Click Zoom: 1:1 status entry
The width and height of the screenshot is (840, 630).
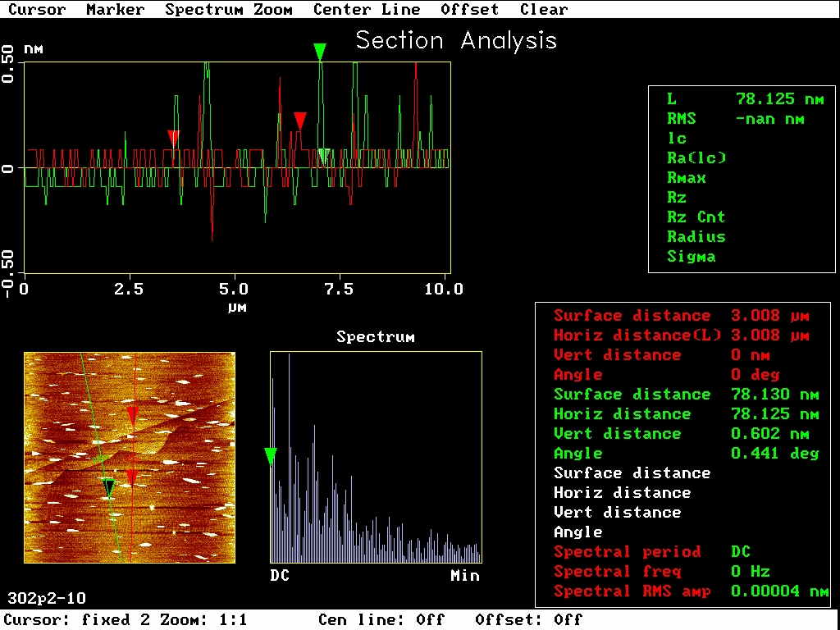203,620
